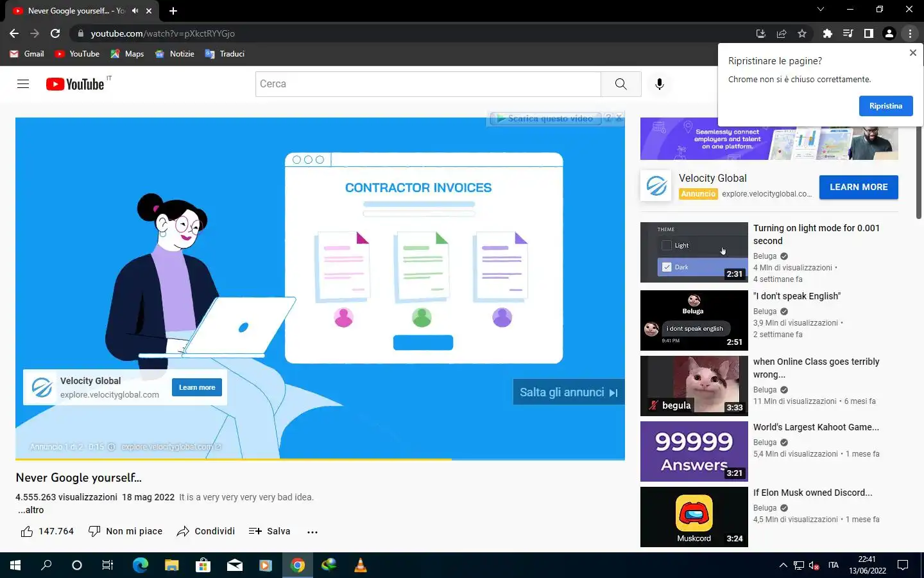Image resolution: width=924 pixels, height=578 pixels.
Task: Click the search magnifier button
Action: coord(620,84)
